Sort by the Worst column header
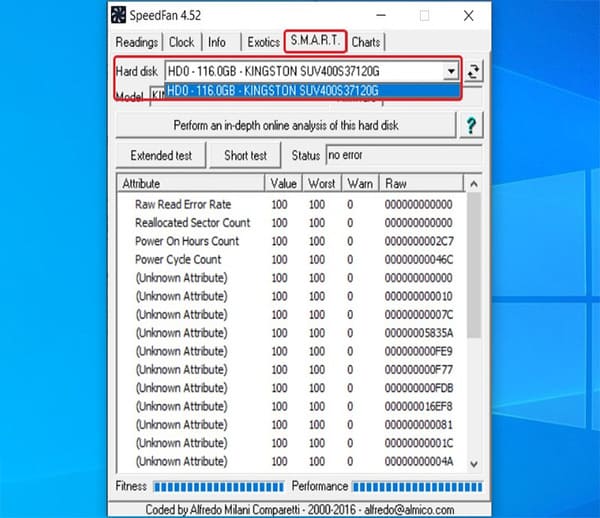Image resolution: width=600 pixels, height=518 pixels. point(321,183)
